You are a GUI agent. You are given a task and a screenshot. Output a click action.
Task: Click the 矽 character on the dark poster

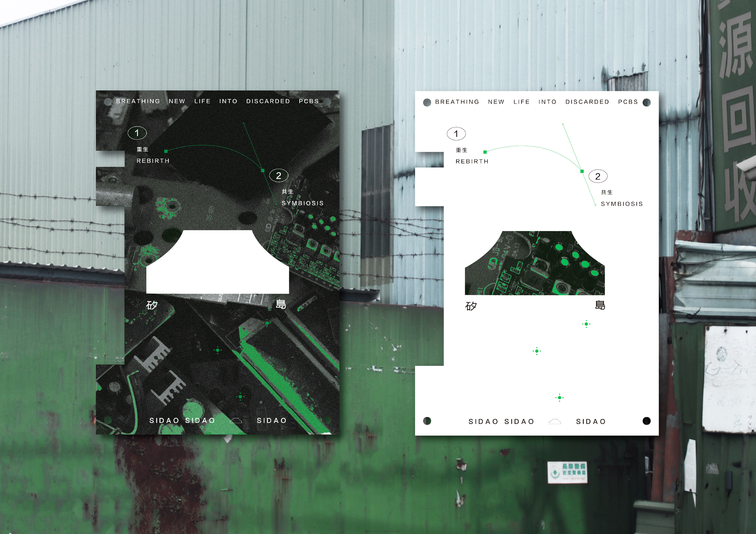[152, 305]
